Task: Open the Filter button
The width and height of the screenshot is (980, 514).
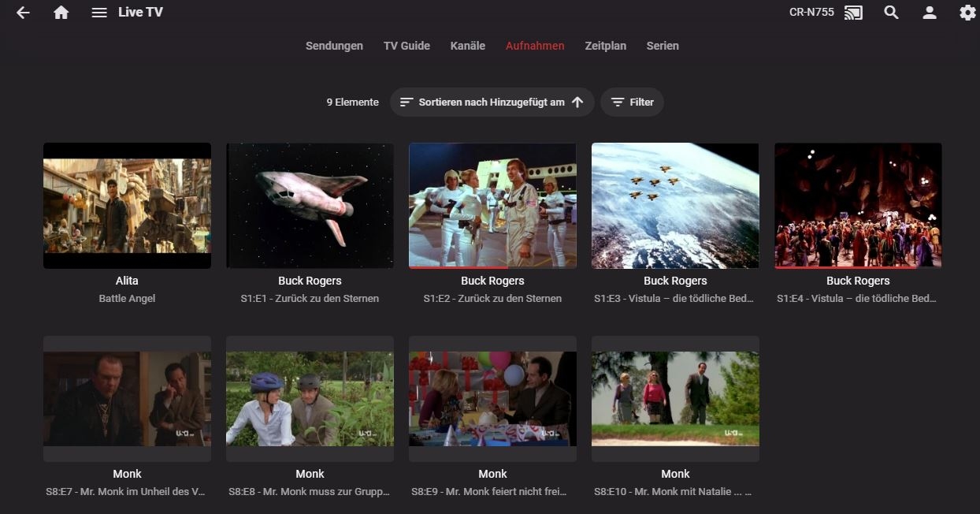Action: pyautogui.click(x=632, y=102)
